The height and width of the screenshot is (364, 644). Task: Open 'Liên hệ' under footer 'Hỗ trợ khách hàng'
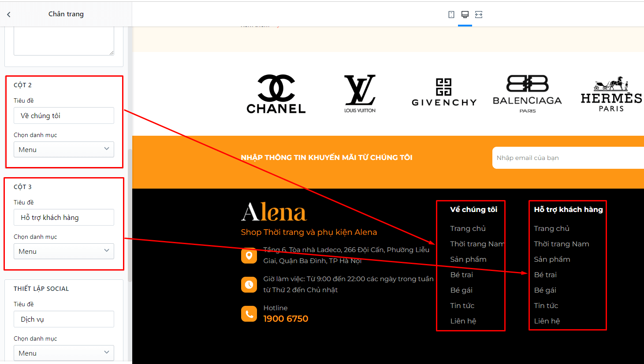(x=547, y=321)
